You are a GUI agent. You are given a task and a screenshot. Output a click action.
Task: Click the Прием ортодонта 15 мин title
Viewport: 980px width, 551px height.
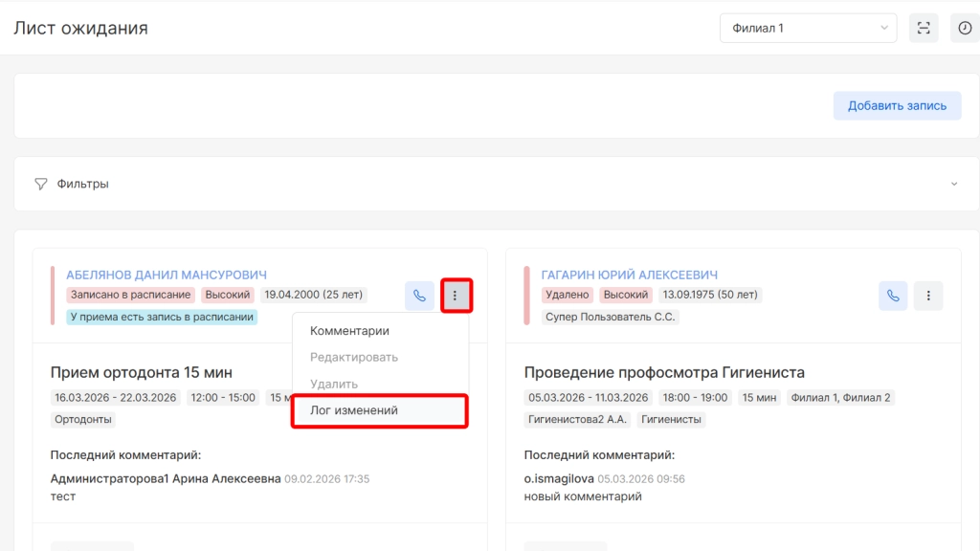pyautogui.click(x=141, y=372)
